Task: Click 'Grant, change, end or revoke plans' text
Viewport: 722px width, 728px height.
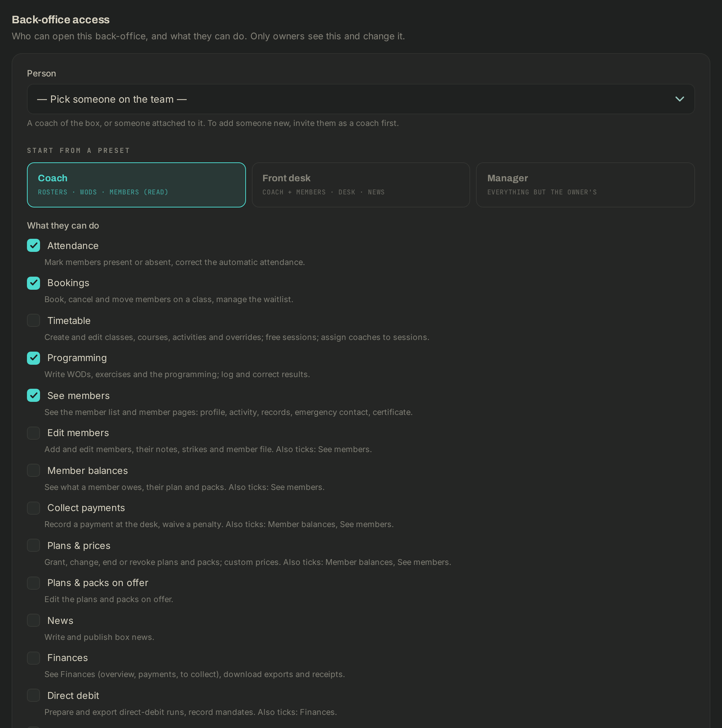Action: pos(248,562)
